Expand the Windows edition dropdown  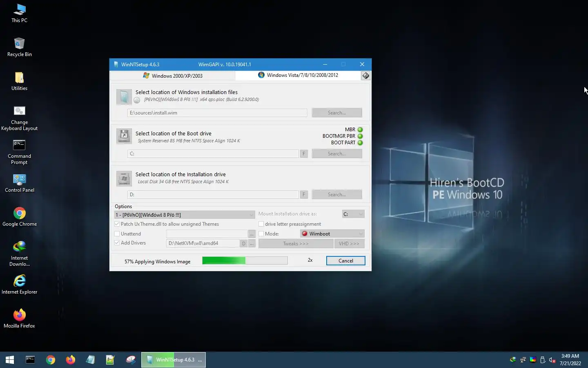click(185, 215)
